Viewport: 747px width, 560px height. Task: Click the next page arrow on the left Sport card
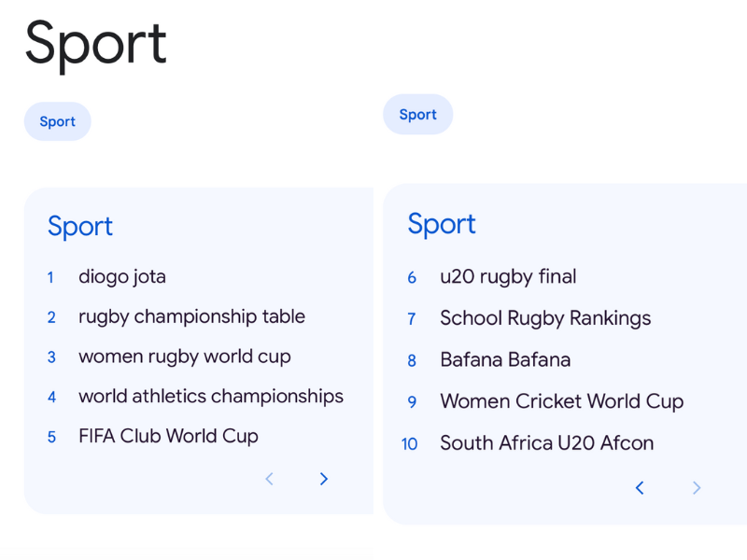pyautogui.click(x=323, y=479)
